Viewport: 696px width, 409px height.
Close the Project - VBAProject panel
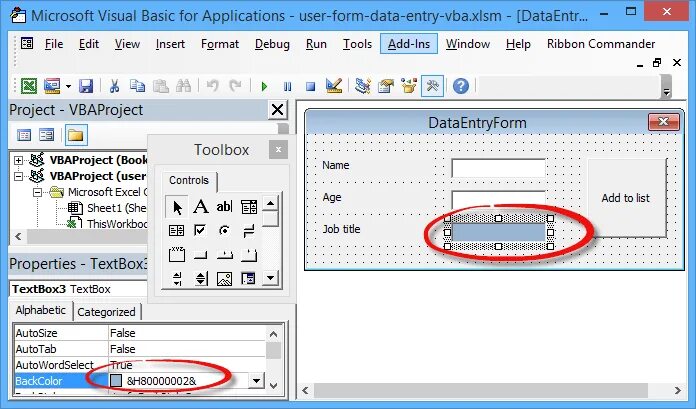pos(277,109)
